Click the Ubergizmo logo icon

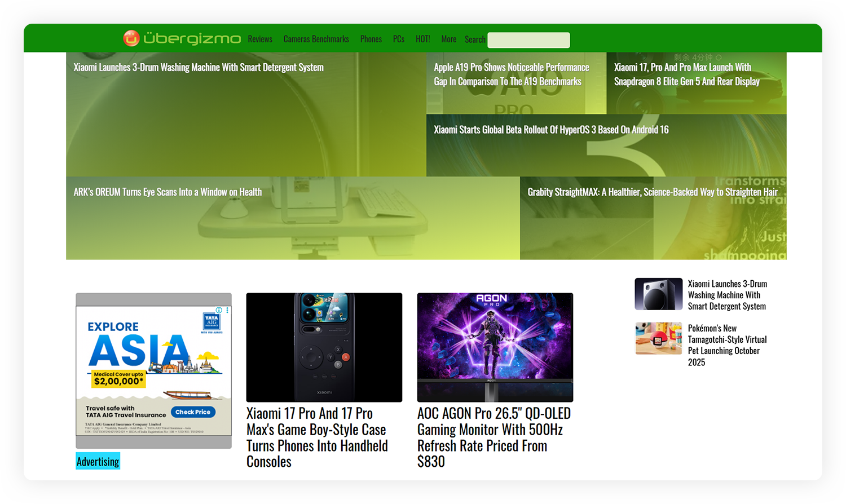tap(131, 38)
